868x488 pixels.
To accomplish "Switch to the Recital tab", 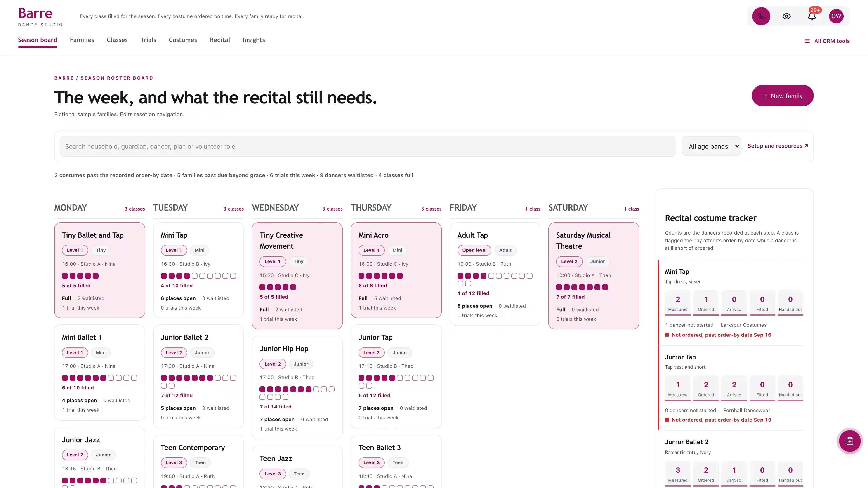I will click(x=220, y=40).
